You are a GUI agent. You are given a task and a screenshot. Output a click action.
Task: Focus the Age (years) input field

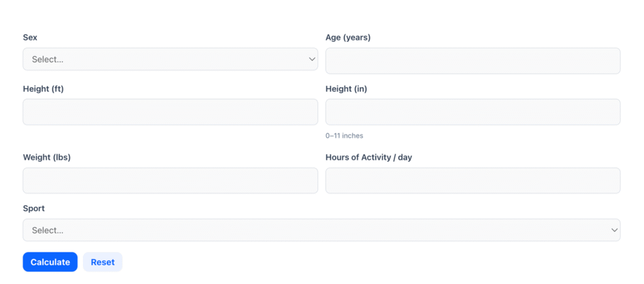(x=472, y=61)
